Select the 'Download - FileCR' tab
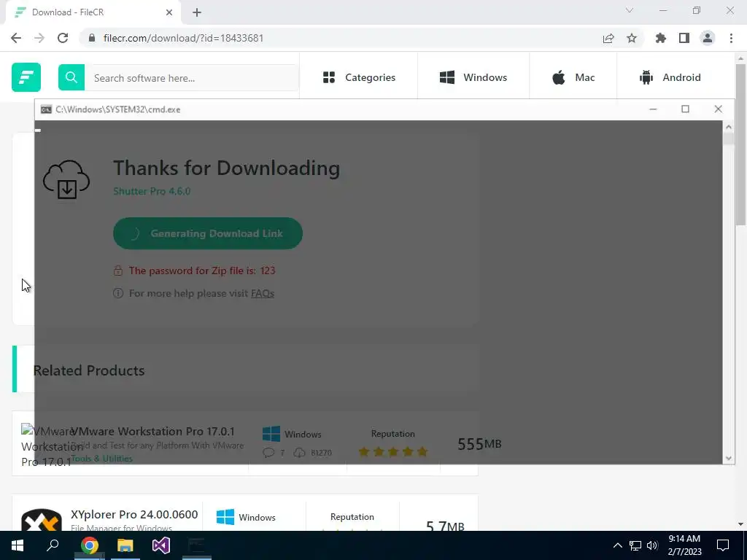Image resolution: width=747 pixels, height=560 pixels. point(93,12)
